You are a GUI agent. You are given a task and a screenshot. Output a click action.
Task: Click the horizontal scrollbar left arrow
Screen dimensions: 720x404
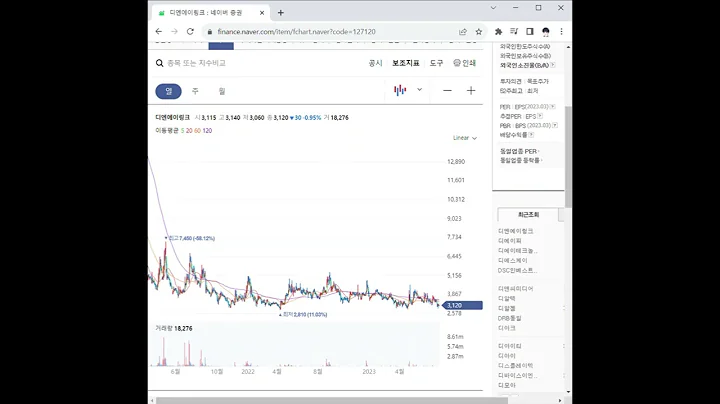pos(152,401)
